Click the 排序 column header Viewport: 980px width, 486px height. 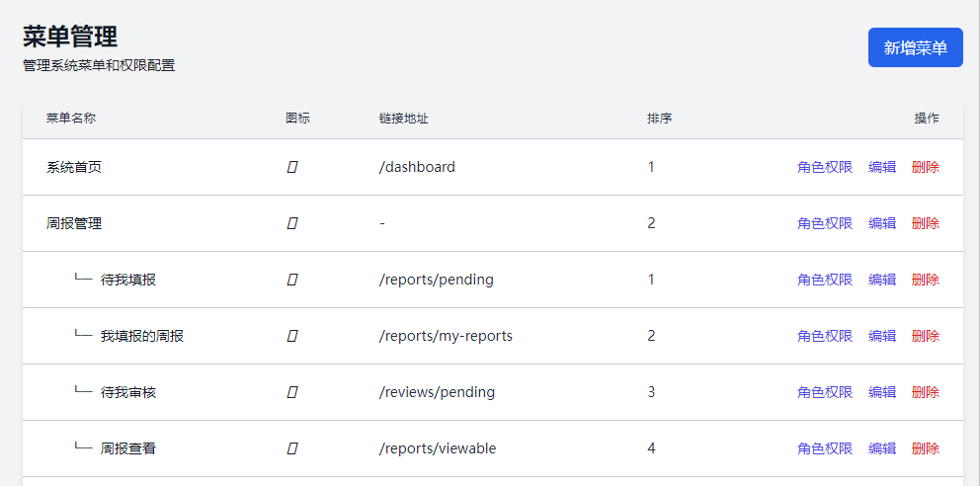(659, 119)
